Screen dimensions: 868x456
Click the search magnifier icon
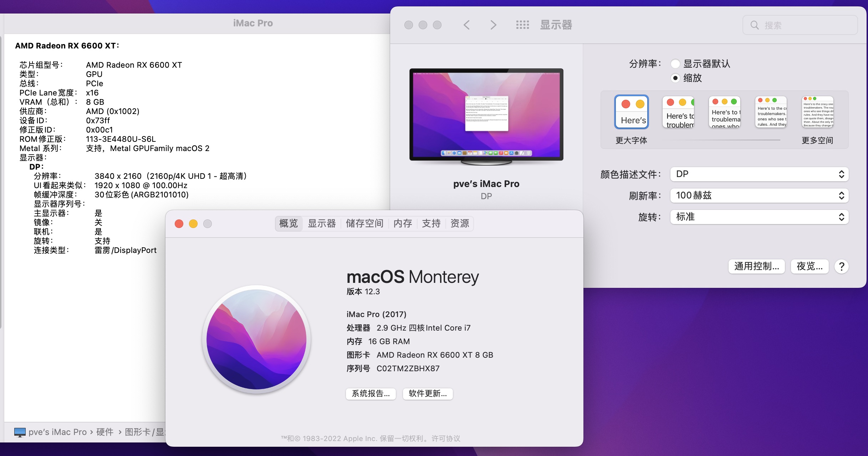click(x=755, y=25)
